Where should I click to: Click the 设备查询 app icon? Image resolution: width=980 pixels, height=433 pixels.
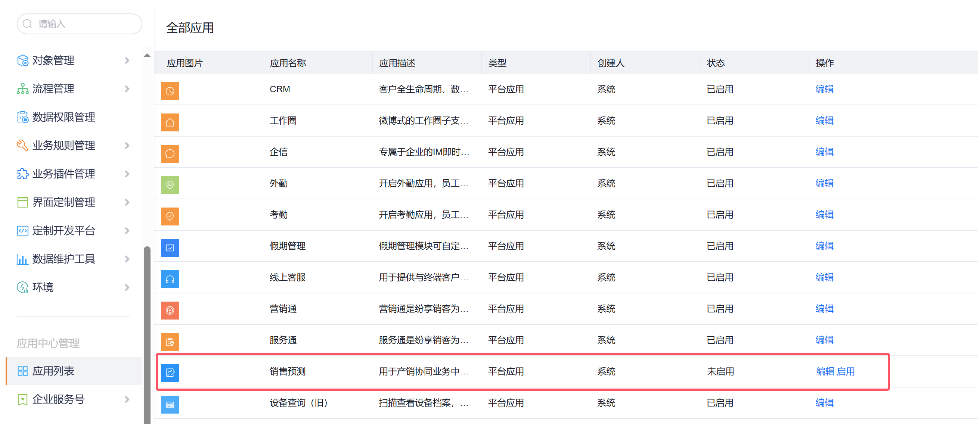click(x=170, y=405)
